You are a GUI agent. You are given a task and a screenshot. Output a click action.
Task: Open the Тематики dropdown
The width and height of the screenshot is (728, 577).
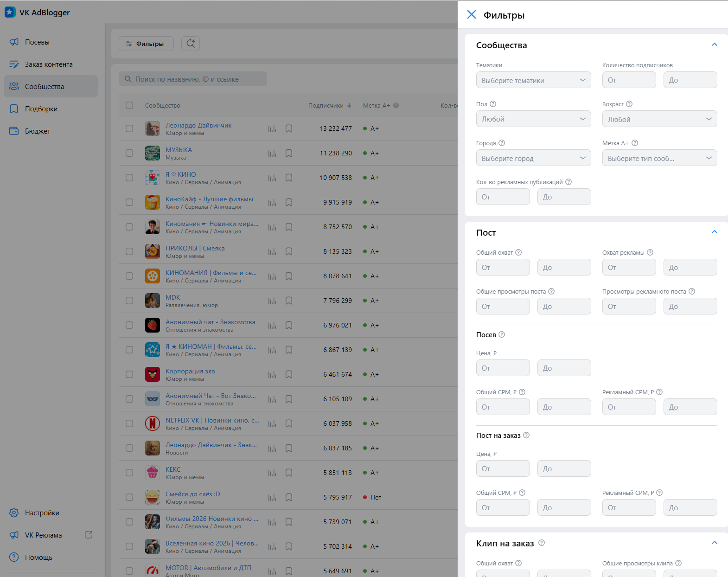[533, 80]
